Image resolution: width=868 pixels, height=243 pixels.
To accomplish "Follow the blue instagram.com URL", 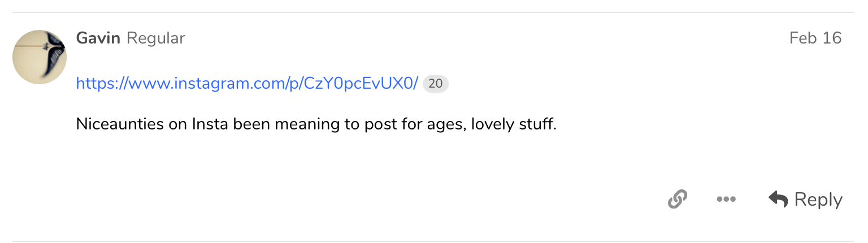I will (x=247, y=84).
